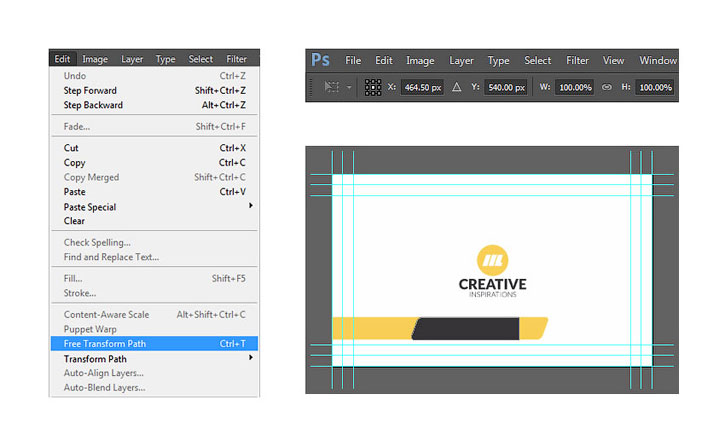Viewport: 725px width, 446px height.
Task: Choose Copy from the Edit menu
Action: pyautogui.click(x=154, y=163)
